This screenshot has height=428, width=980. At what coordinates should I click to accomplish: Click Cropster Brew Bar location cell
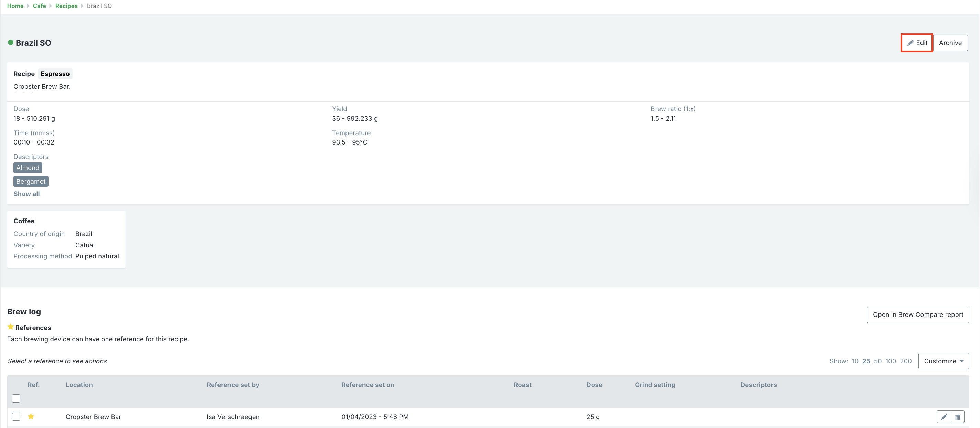pos(93,417)
